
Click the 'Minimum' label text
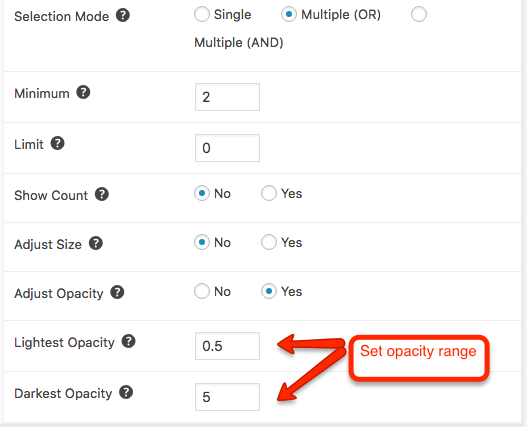point(42,93)
